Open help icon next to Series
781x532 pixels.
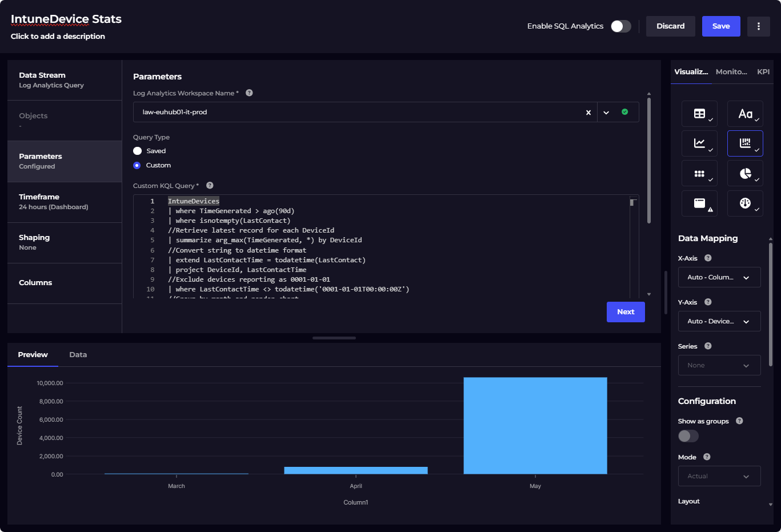tap(708, 346)
